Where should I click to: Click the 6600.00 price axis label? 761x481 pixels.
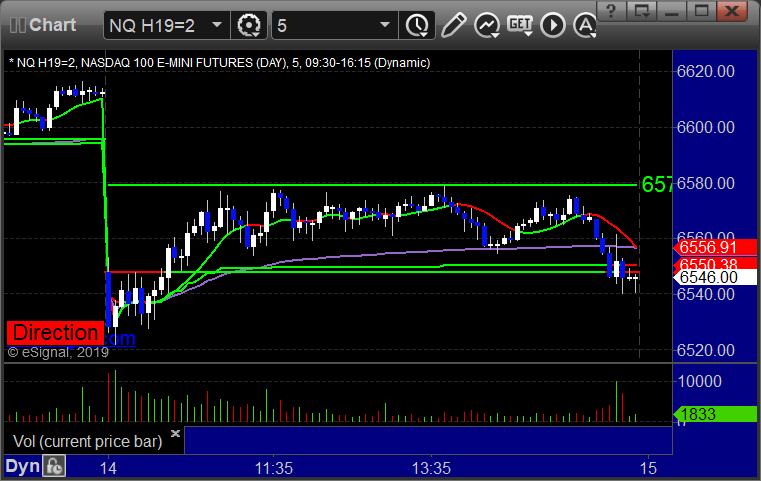click(706, 127)
